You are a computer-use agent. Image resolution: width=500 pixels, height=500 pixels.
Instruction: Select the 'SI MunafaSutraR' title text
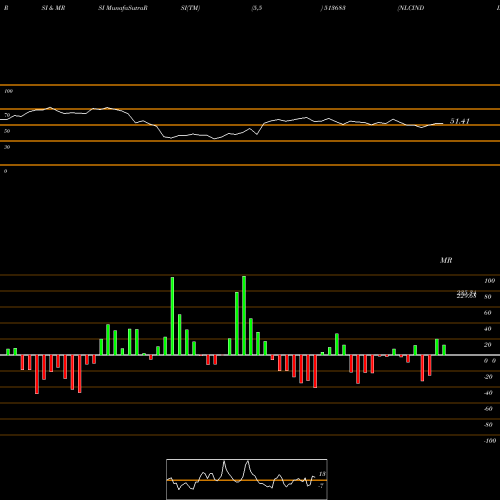[123, 8]
